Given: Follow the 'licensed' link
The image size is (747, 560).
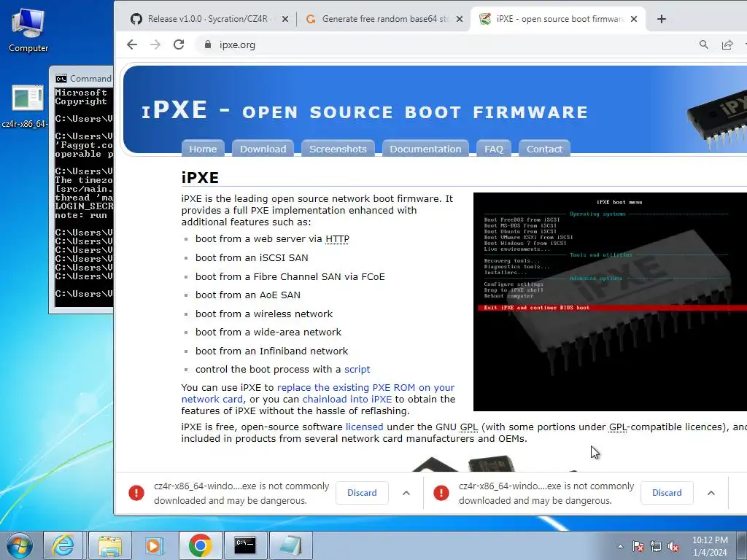Looking at the screenshot, I should coord(365,427).
